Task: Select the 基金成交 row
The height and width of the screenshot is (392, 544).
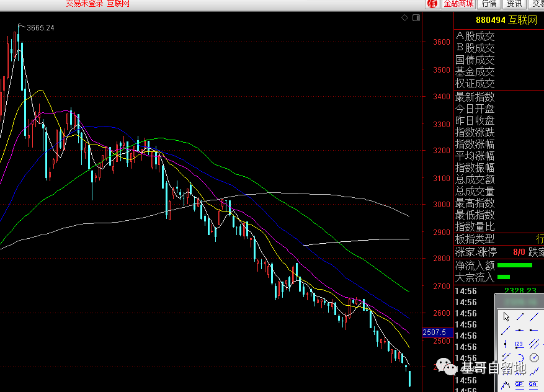Action: tap(475, 71)
